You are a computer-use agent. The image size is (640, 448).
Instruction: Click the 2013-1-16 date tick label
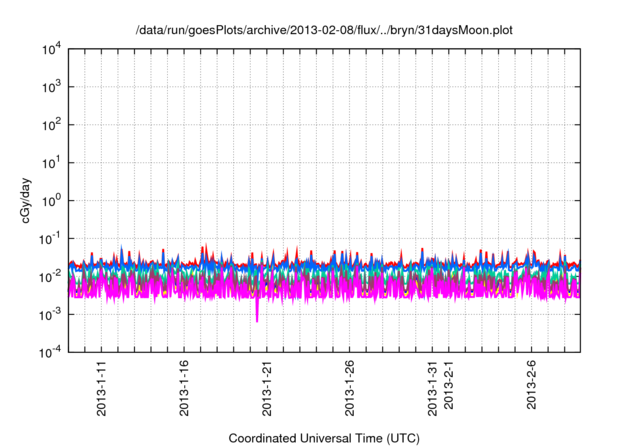[184, 388]
